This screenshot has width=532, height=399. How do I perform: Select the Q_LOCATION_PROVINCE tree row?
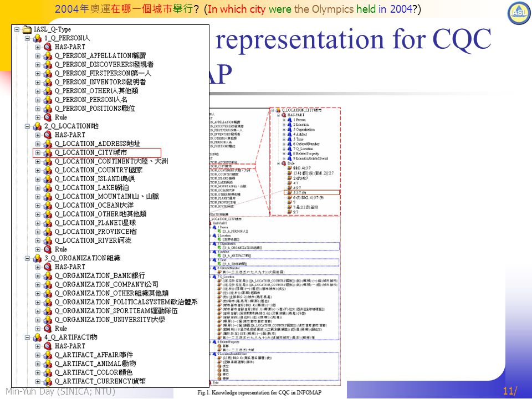(86, 232)
